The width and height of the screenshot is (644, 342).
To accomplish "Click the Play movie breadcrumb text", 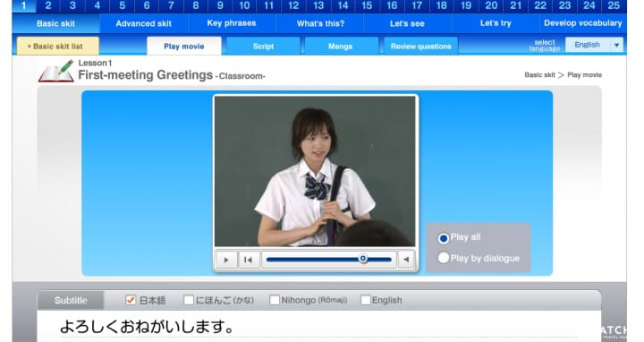I will [x=584, y=75].
